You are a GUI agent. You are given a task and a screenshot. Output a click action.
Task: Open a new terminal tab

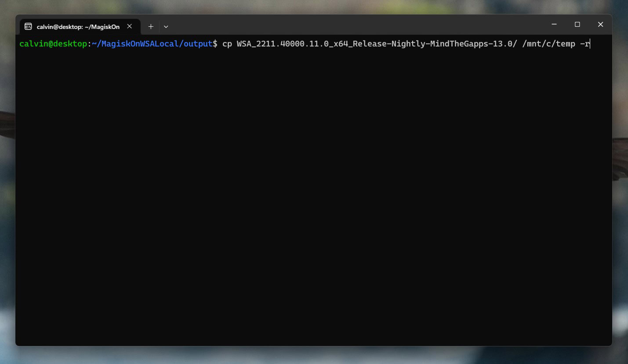151,27
